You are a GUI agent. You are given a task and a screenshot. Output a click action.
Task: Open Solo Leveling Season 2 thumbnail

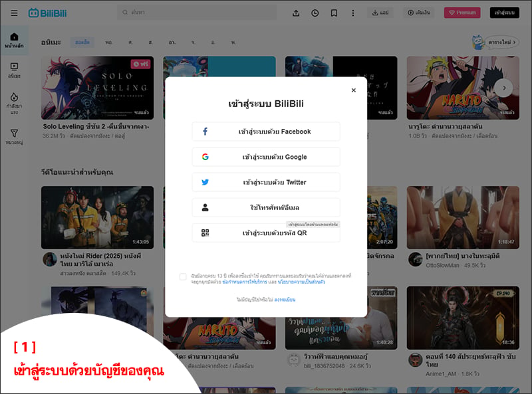click(97, 88)
